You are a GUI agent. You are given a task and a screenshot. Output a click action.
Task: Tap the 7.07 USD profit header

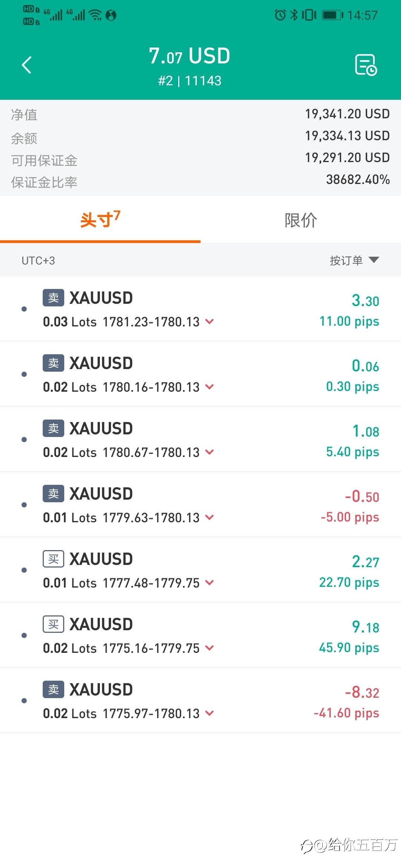click(x=189, y=56)
